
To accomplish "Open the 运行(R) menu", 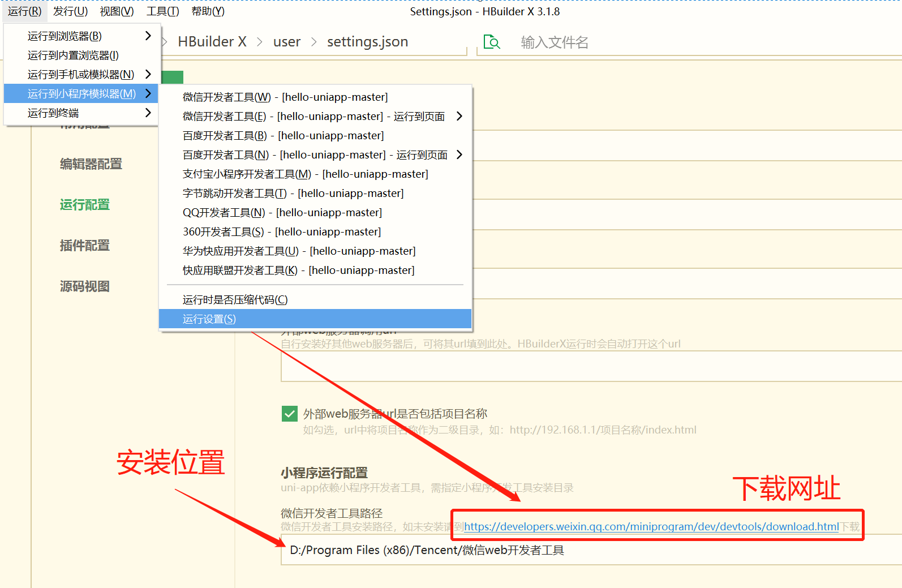I will pyautogui.click(x=24, y=11).
